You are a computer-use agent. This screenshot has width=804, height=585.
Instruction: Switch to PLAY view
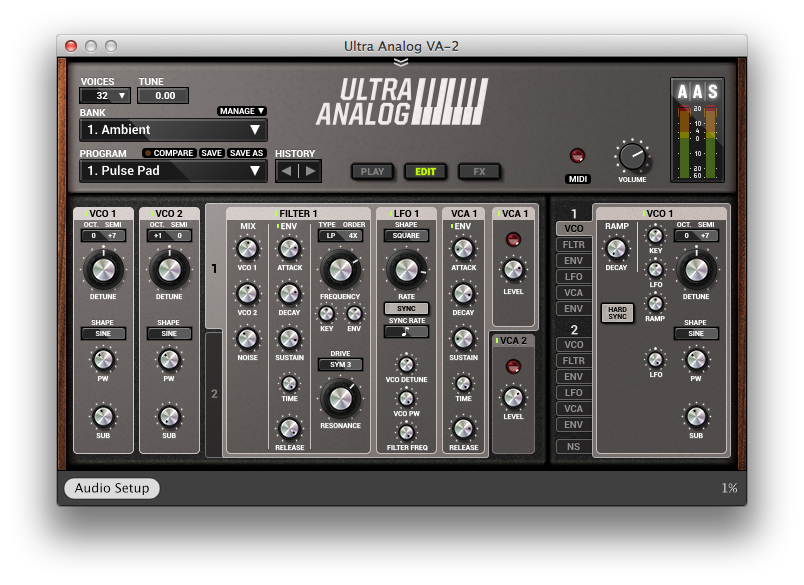[372, 172]
